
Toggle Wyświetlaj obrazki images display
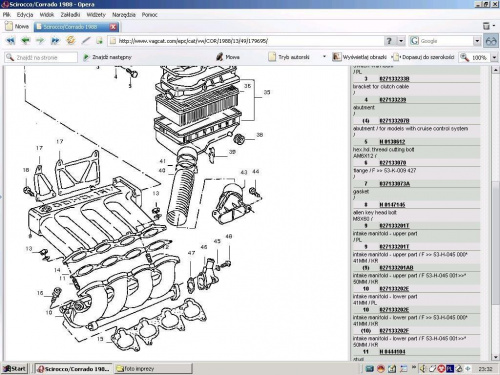click(x=360, y=57)
